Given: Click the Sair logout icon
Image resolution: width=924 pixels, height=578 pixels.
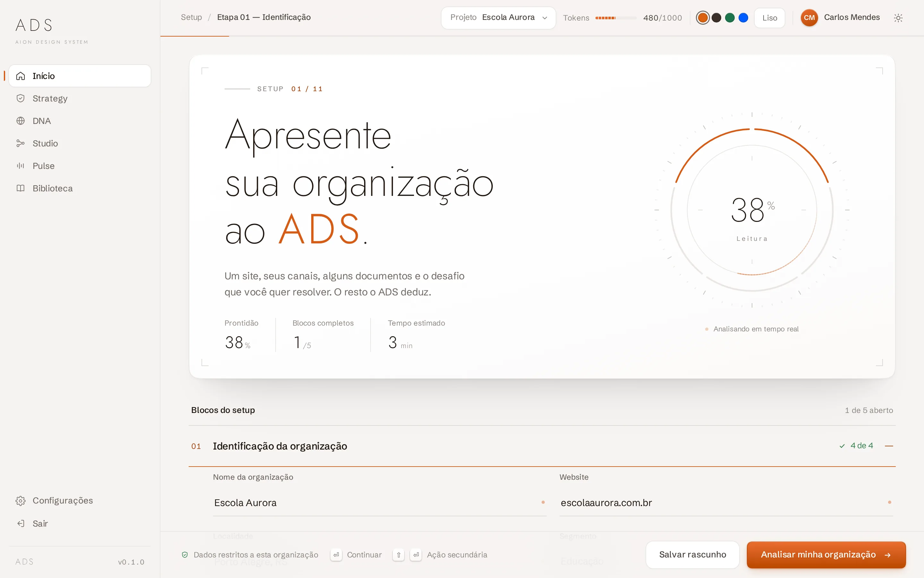Looking at the screenshot, I should [21, 524].
